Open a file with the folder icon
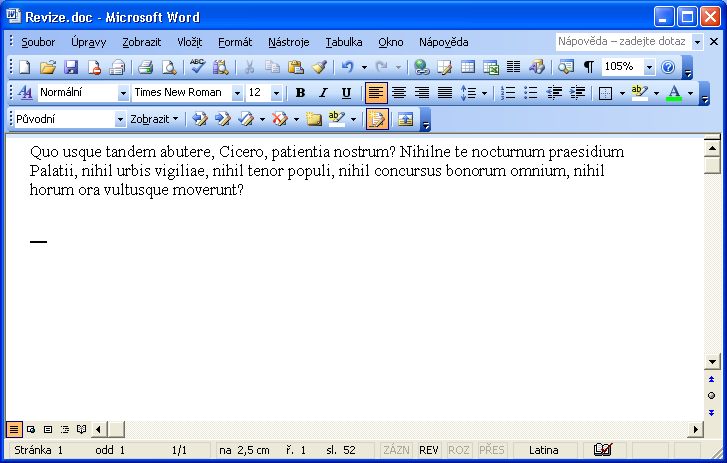The height and width of the screenshot is (463, 727). point(47,68)
